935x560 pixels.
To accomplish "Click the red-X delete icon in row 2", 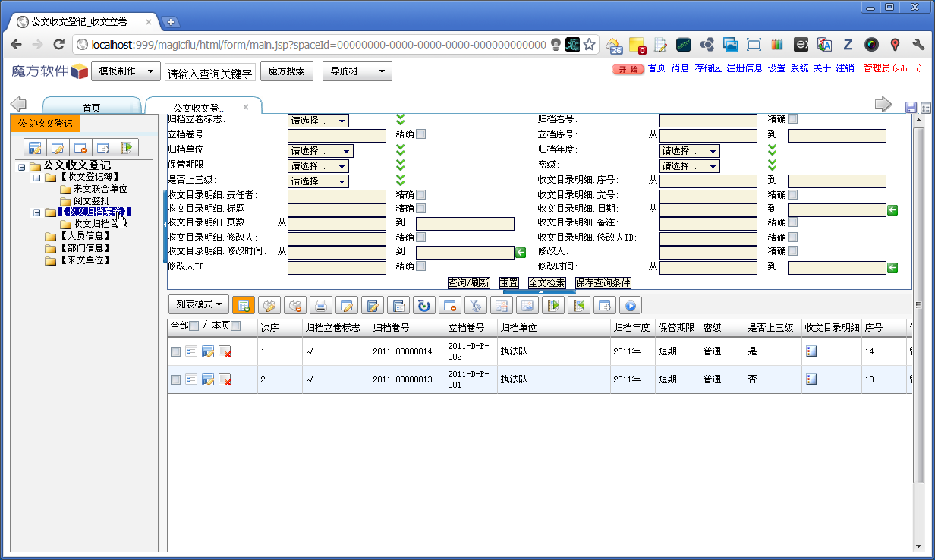I will coord(225,379).
